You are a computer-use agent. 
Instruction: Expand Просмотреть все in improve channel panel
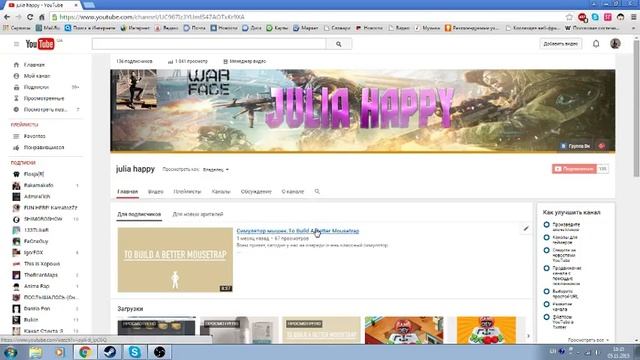click(x=588, y=340)
